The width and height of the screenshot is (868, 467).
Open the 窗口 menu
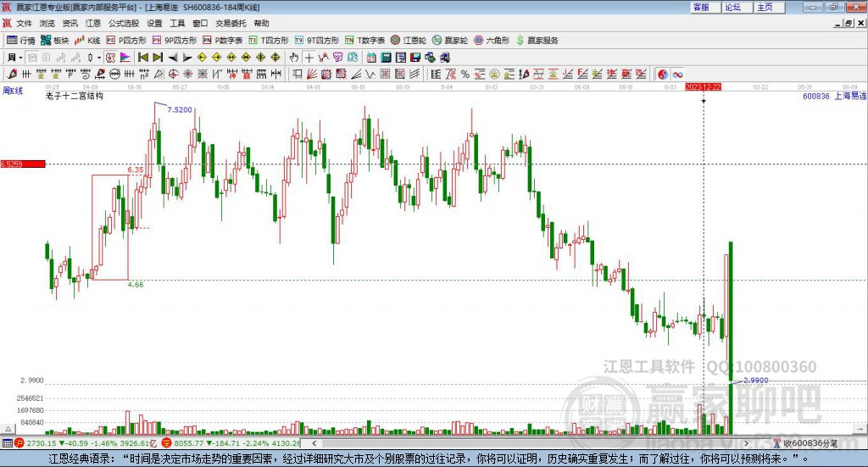tap(200, 23)
